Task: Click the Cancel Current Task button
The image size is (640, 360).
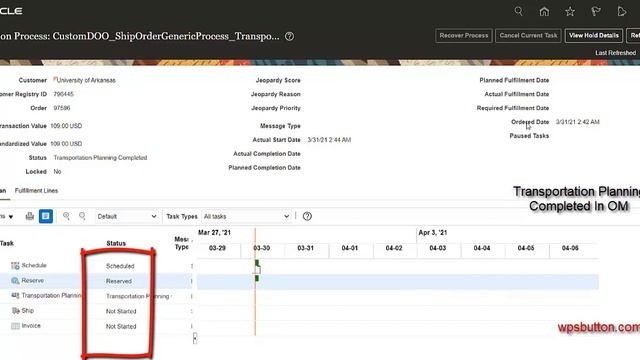Action: pyautogui.click(x=528, y=36)
